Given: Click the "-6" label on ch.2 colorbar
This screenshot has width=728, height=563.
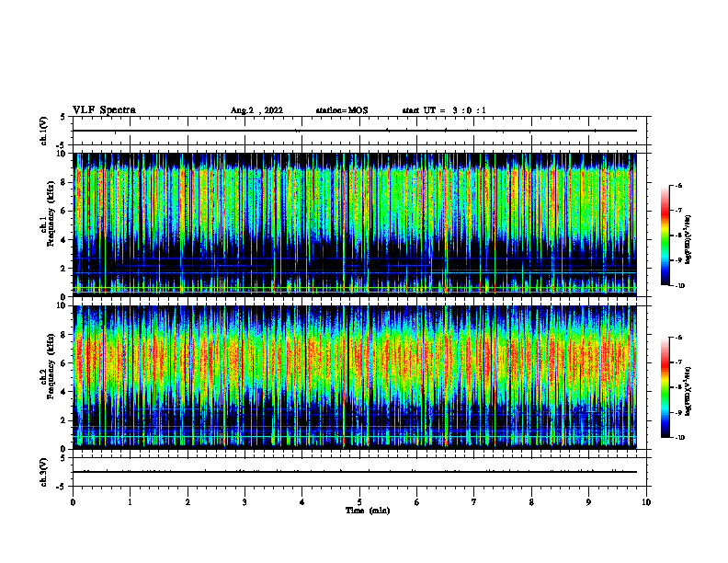Looking at the screenshot, I should click(678, 338).
